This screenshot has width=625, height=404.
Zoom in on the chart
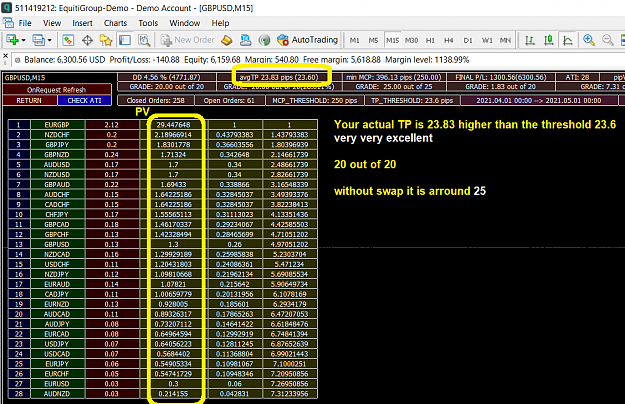tap(589, 40)
